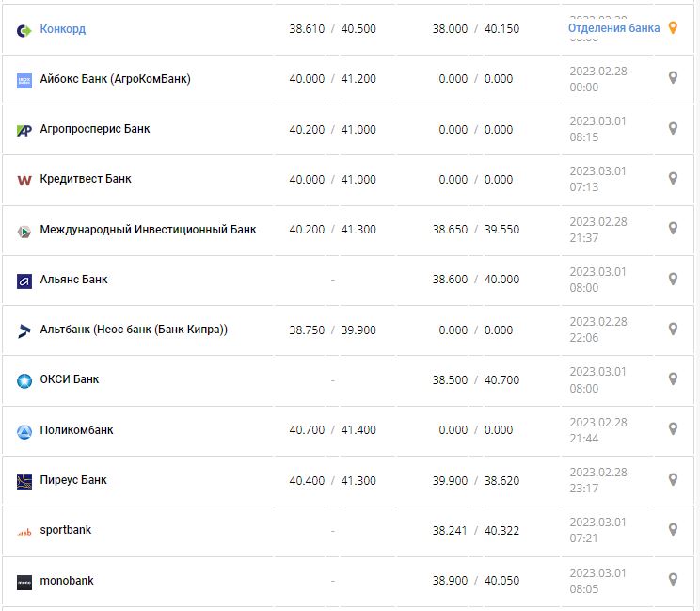This screenshot has height=611, width=700.
Task: Click the sportbank name text
Action: click(65, 530)
